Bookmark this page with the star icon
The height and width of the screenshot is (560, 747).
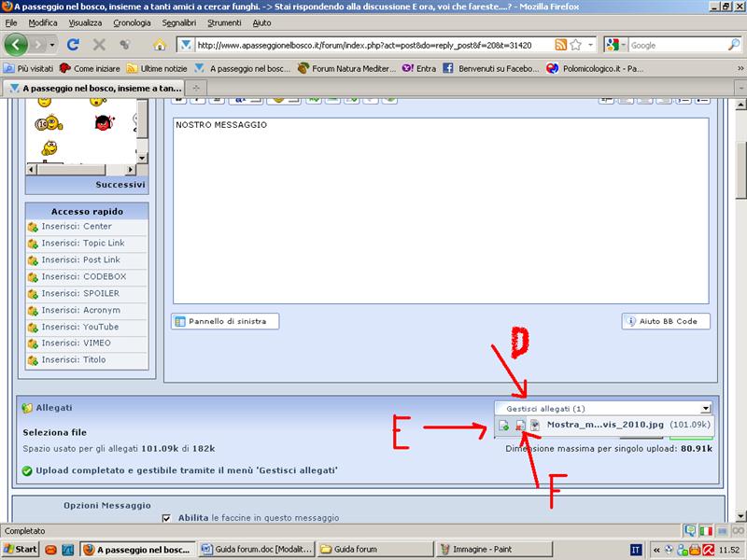point(576,44)
